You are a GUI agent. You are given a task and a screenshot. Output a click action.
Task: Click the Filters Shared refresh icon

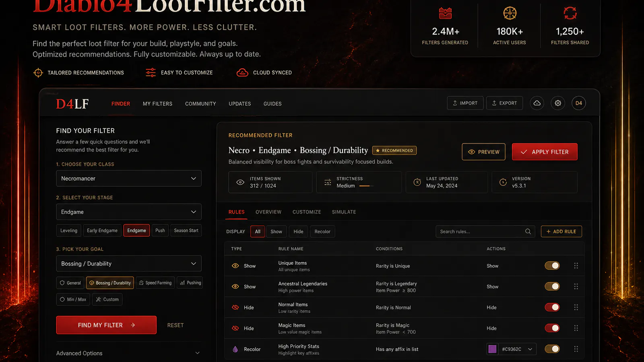click(x=570, y=13)
